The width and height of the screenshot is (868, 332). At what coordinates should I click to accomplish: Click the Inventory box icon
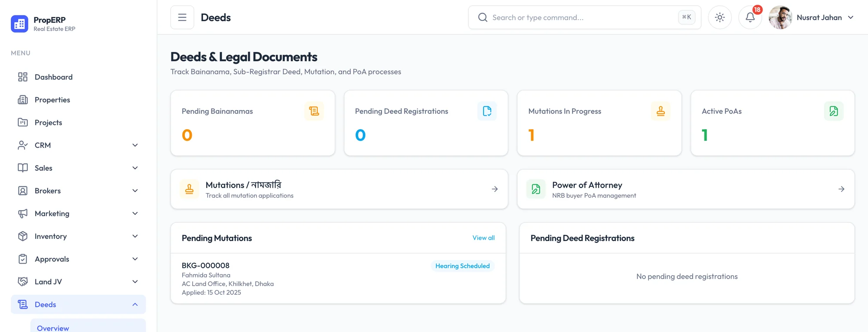click(23, 236)
